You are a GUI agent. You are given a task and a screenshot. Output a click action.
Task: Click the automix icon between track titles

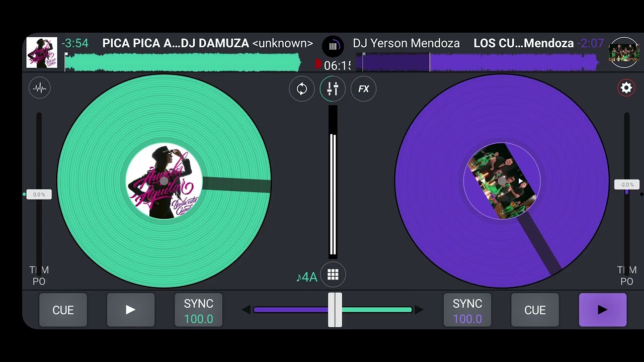(333, 46)
